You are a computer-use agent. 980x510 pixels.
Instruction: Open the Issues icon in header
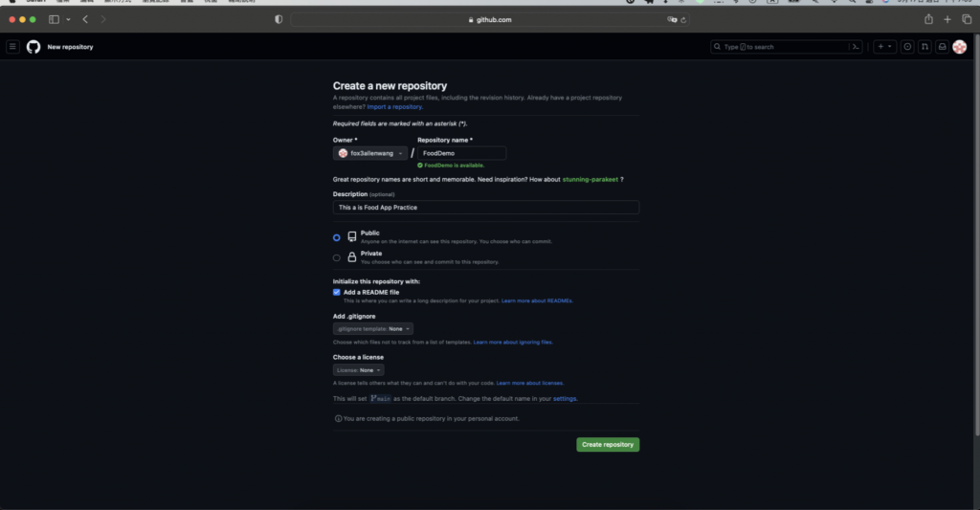point(907,47)
